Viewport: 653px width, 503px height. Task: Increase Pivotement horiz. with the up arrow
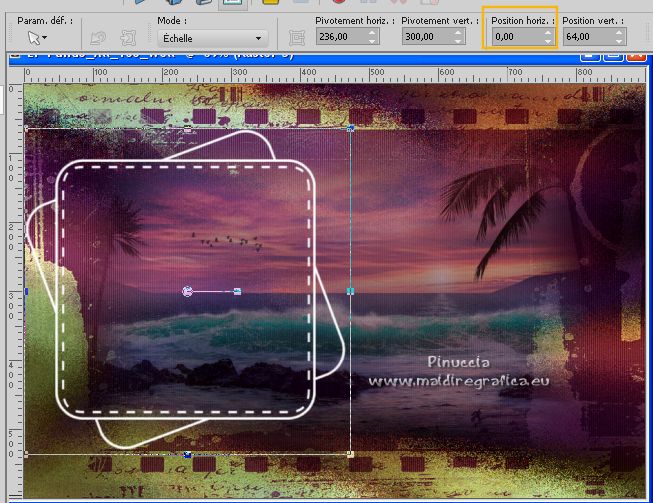click(372, 33)
